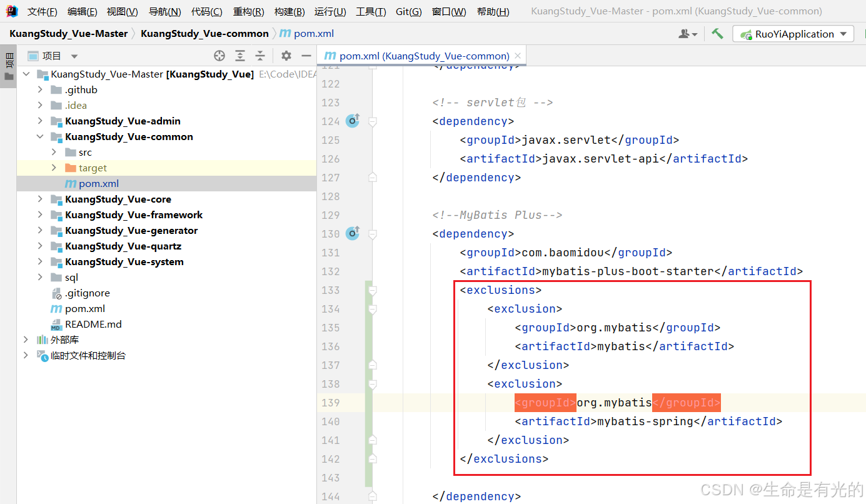
Task: Select pom.xml under KuangStudy_Vue-common
Action: (x=166, y=184)
